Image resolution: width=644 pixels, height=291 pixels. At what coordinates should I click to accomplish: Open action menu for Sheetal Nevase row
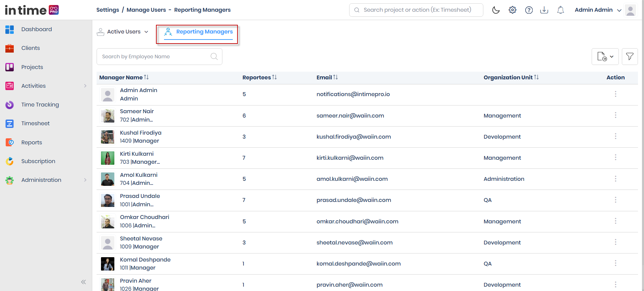tap(615, 242)
